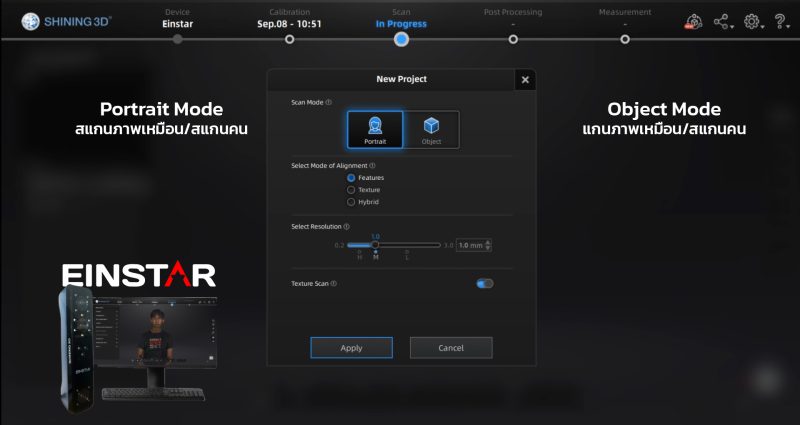Viewport: 800px width, 425px height.
Task: Close the New Project dialog
Action: (x=525, y=80)
